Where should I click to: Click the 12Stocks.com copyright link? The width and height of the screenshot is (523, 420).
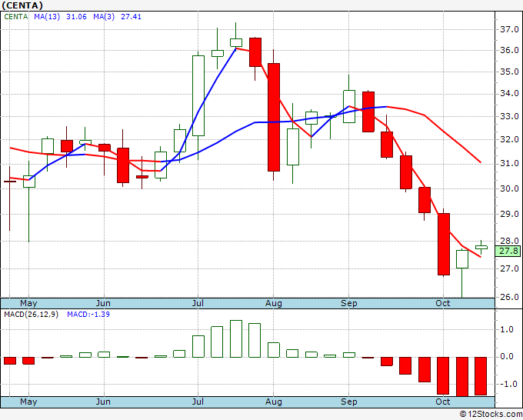491,414
